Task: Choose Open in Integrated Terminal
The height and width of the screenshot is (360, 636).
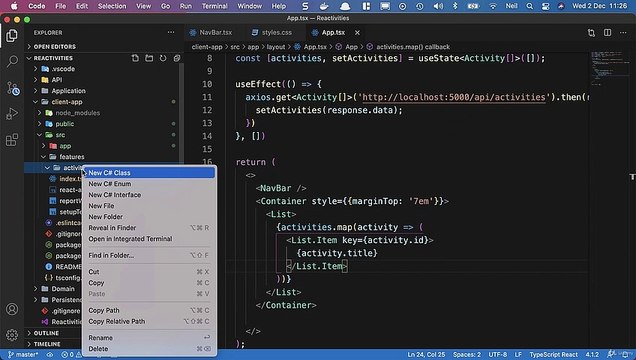Action: coord(149,239)
